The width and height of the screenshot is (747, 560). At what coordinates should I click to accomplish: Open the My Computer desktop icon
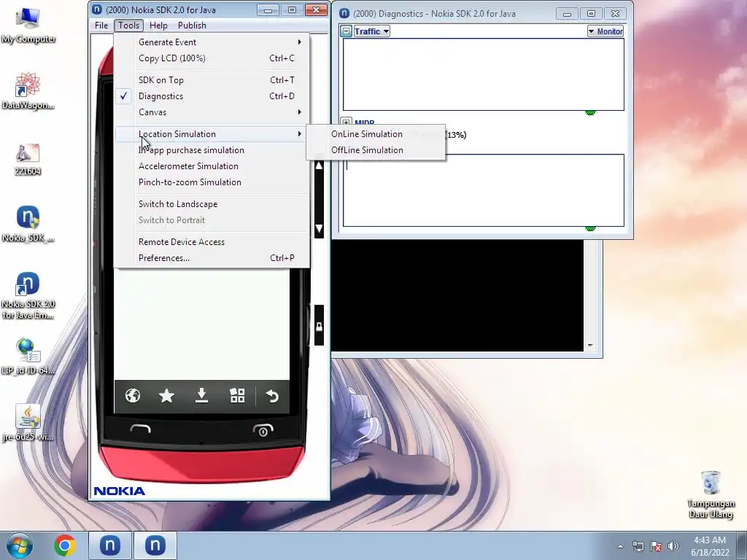28,26
